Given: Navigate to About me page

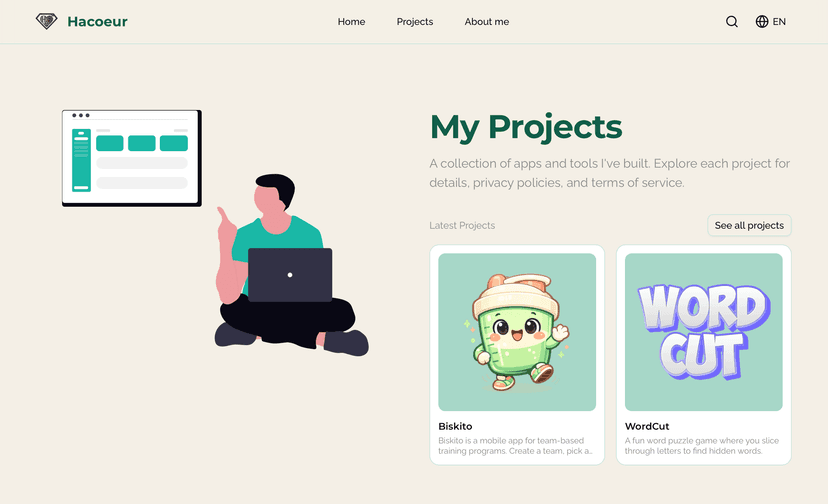Looking at the screenshot, I should point(486,22).
